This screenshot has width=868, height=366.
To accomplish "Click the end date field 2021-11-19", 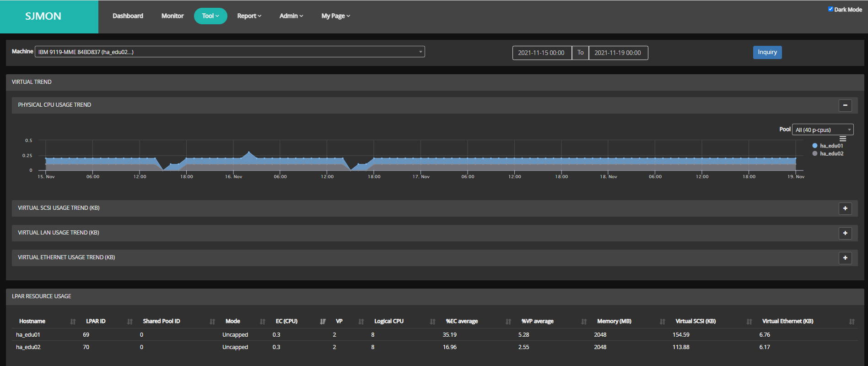I will coord(618,53).
